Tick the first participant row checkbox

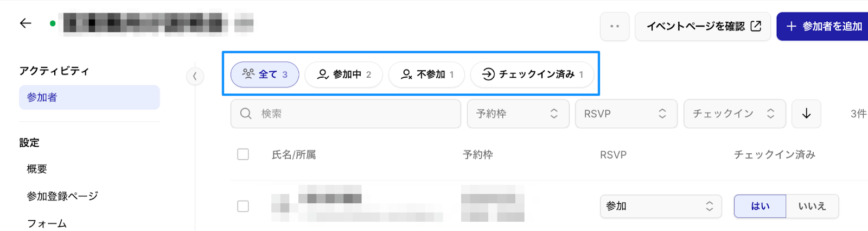(243, 207)
